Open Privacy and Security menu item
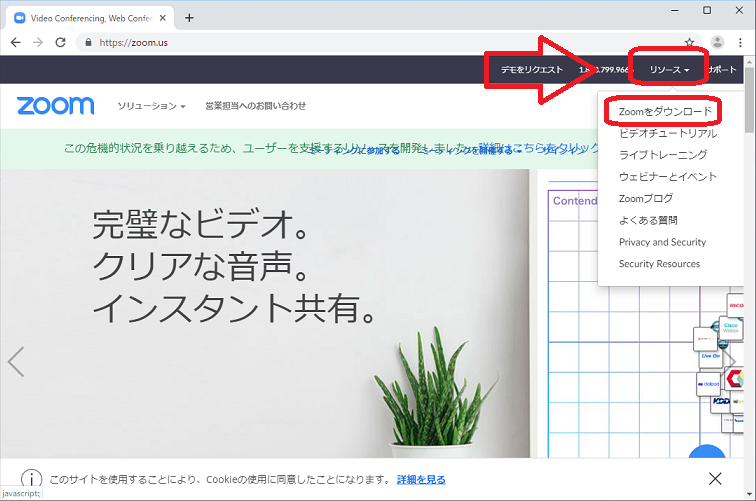Viewport: 756px width, 501px height. pyautogui.click(x=662, y=242)
